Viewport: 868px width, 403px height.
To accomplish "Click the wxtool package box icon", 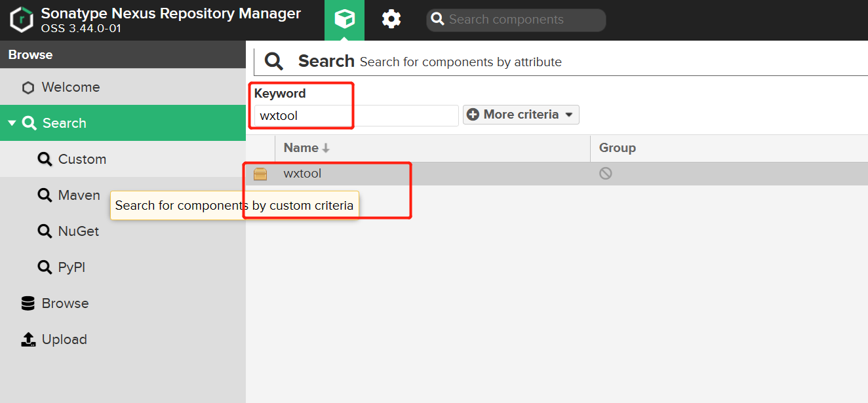I will (260, 174).
